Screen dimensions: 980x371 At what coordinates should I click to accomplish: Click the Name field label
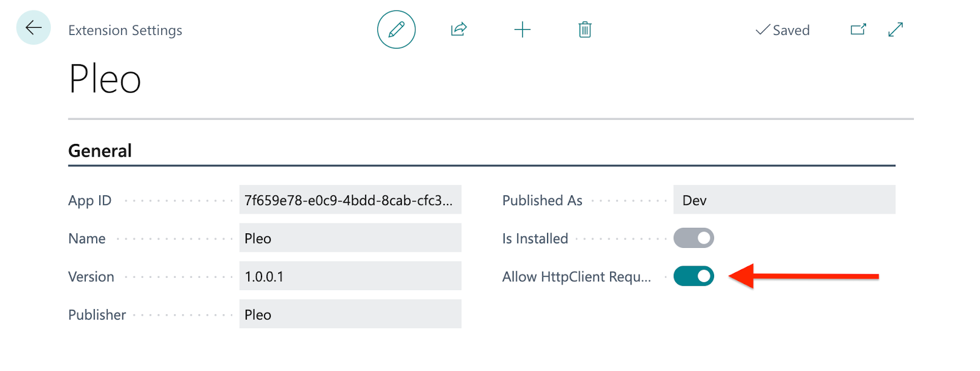(x=86, y=238)
